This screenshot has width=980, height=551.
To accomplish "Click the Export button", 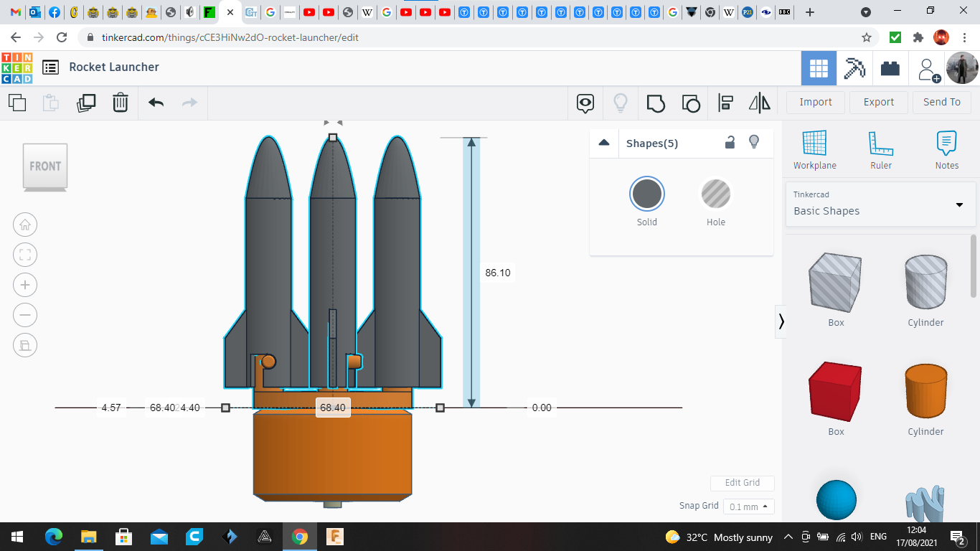I will coord(878,102).
